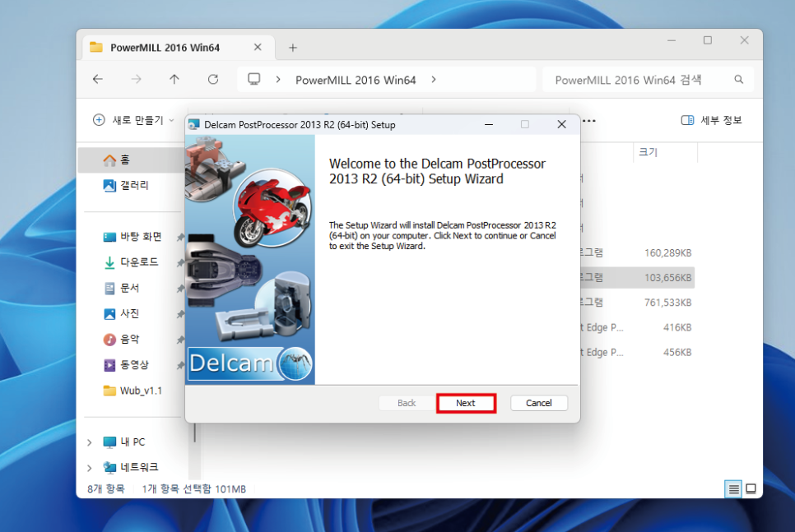Go forward in File Explorer navigation
This screenshot has width=795, height=532.
click(136, 80)
